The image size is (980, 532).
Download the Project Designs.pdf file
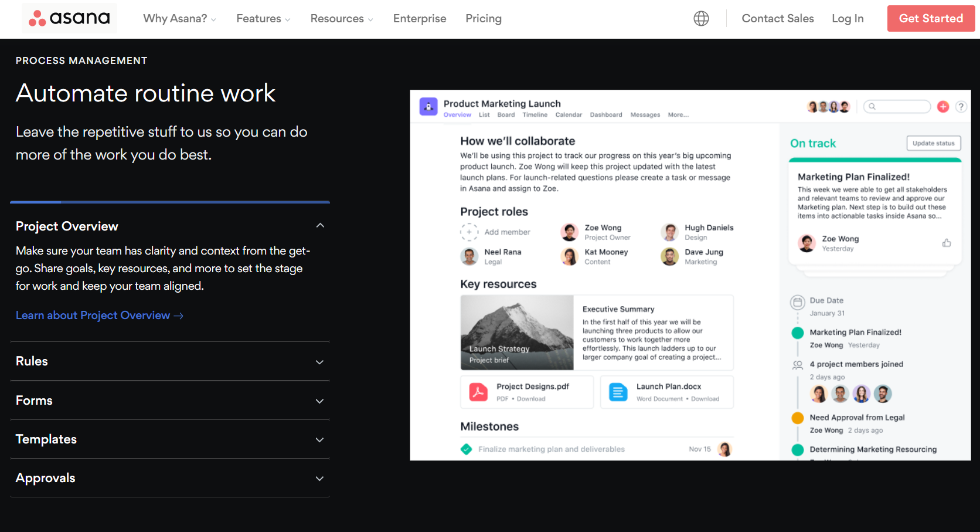(x=531, y=399)
